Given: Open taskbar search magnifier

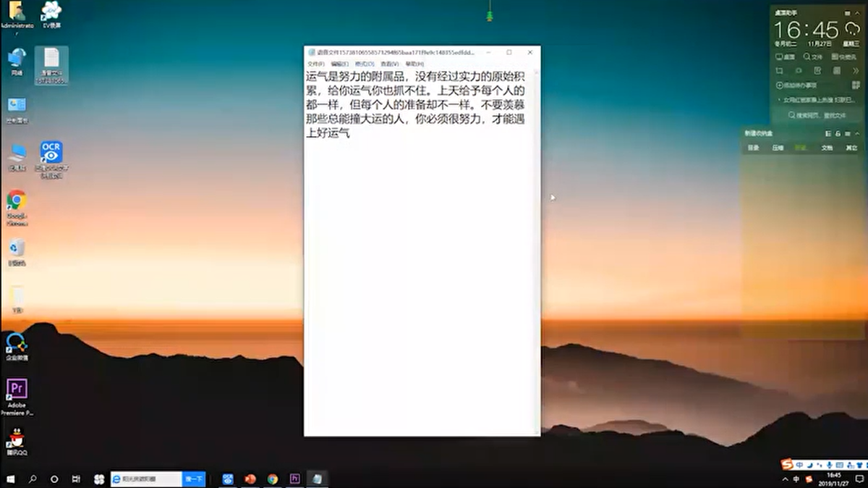Looking at the screenshot, I should tap(33, 479).
